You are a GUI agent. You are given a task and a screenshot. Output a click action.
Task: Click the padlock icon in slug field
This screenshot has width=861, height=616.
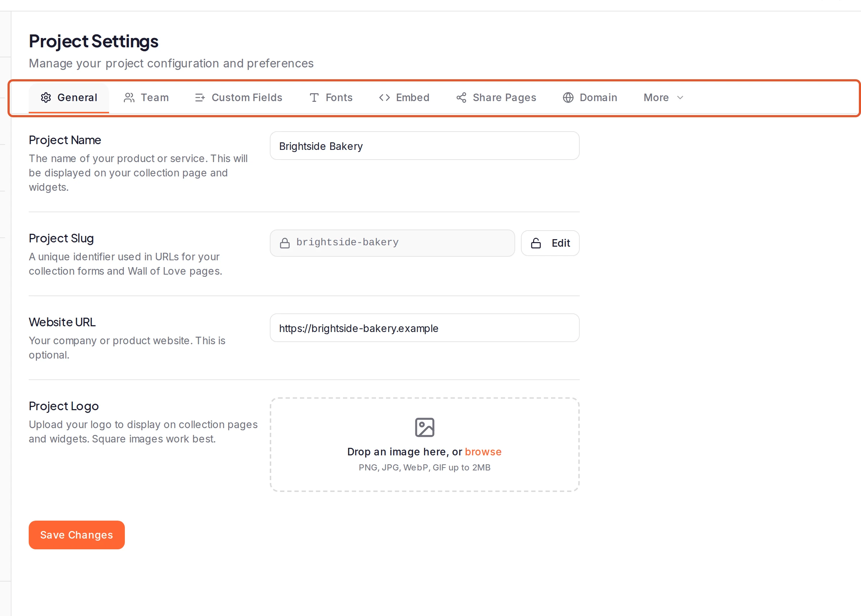pyautogui.click(x=285, y=243)
